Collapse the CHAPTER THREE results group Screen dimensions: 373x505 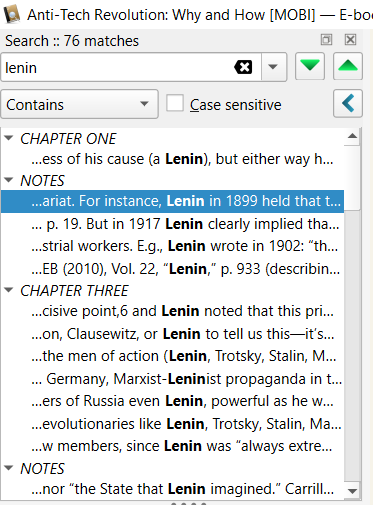tap(9, 290)
